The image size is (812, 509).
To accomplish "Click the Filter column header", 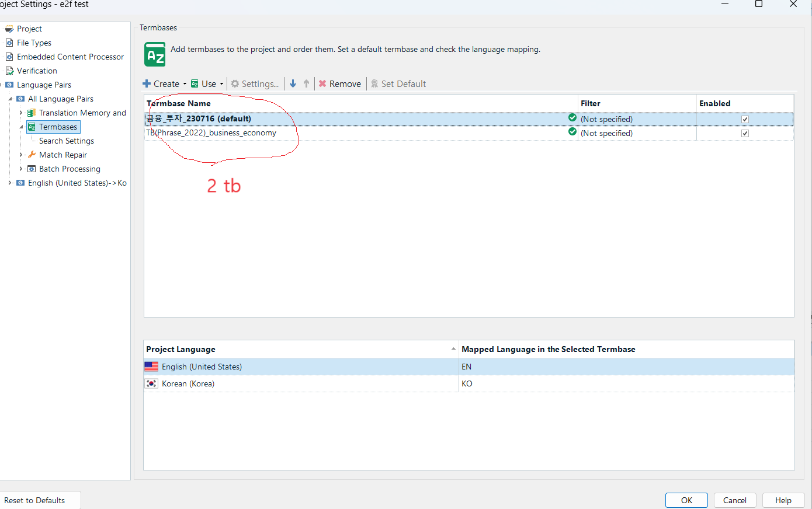I will [x=637, y=103].
